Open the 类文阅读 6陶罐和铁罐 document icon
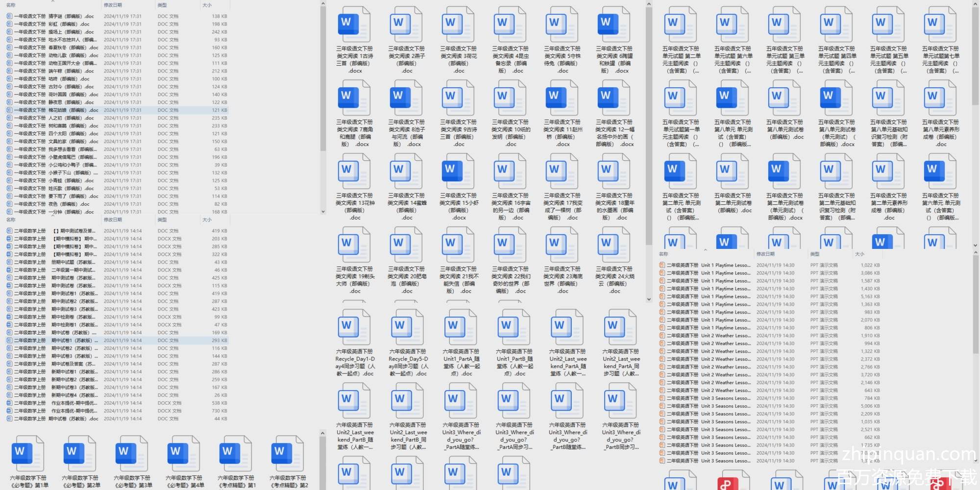The width and height of the screenshot is (980, 490). click(613, 24)
